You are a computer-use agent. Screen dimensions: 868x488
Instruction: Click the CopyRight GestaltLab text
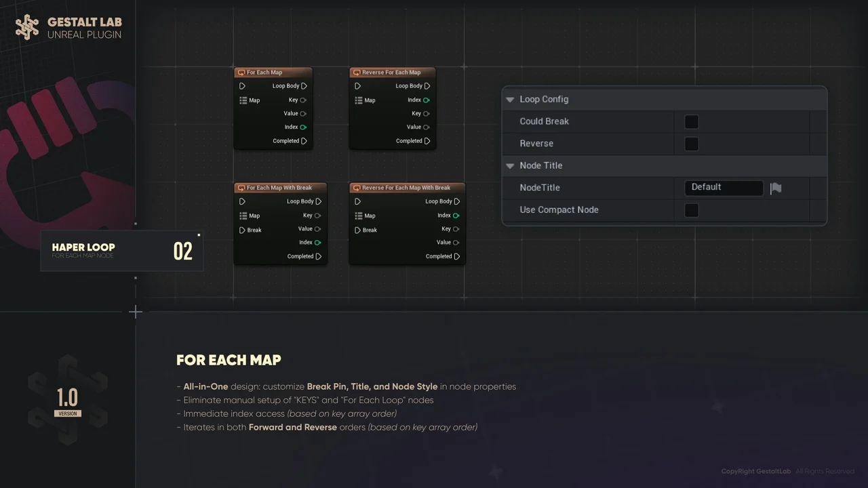[755, 472]
